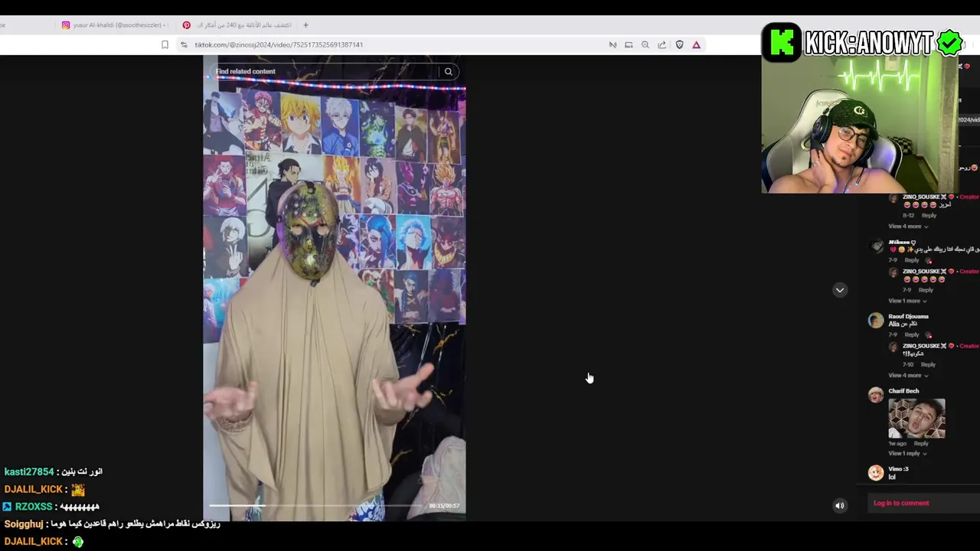Open Nikase's profile avatar
The image size is (980, 551).
point(876,246)
